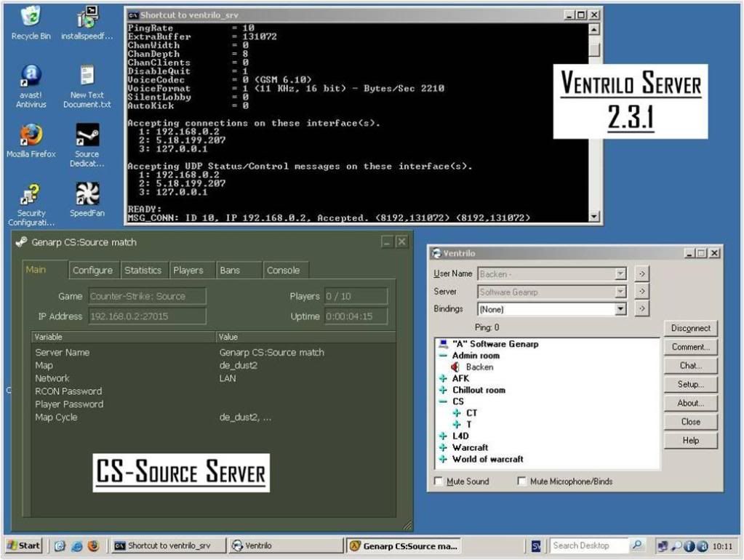This screenshot has width=744, height=560.
Task: Click the Ventrilo window title bar icon
Action: (436, 253)
